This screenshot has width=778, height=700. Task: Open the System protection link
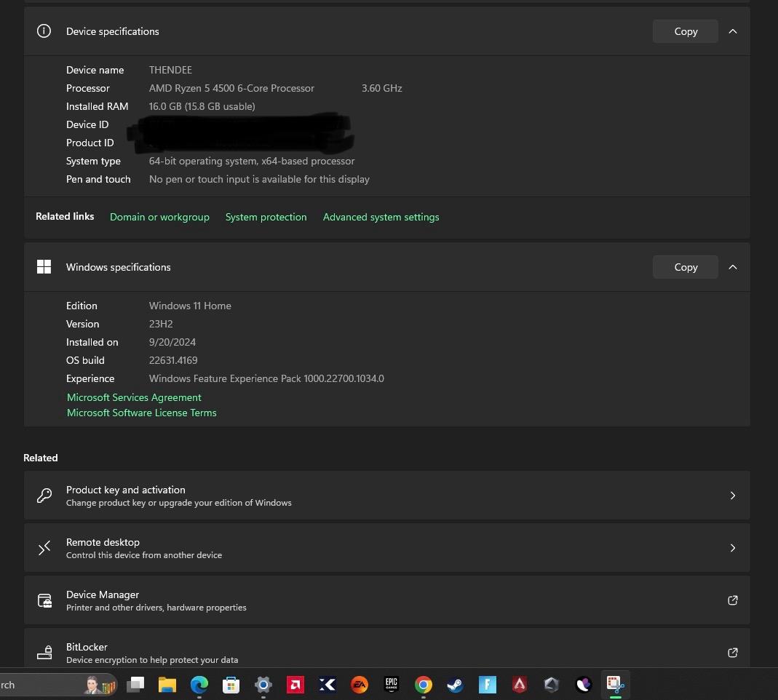tap(266, 217)
